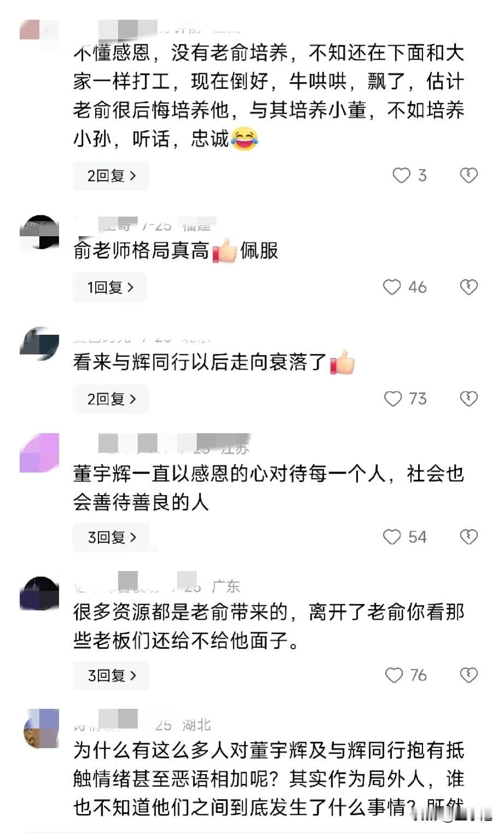The image size is (504, 833).
Task: Expand 1回复 under 俞老师格局真高
Action: coord(110,287)
